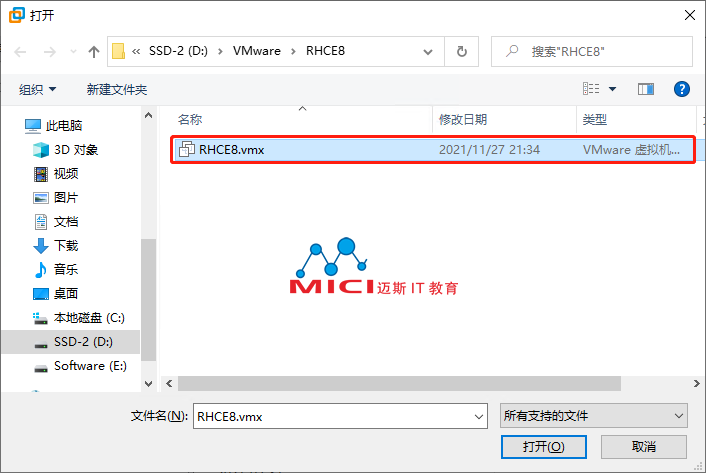Image resolution: width=706 pixels, height=473 pixels.
Task: Click the date 2021/11/27 21:34 cell
Action: coord(489,150)
